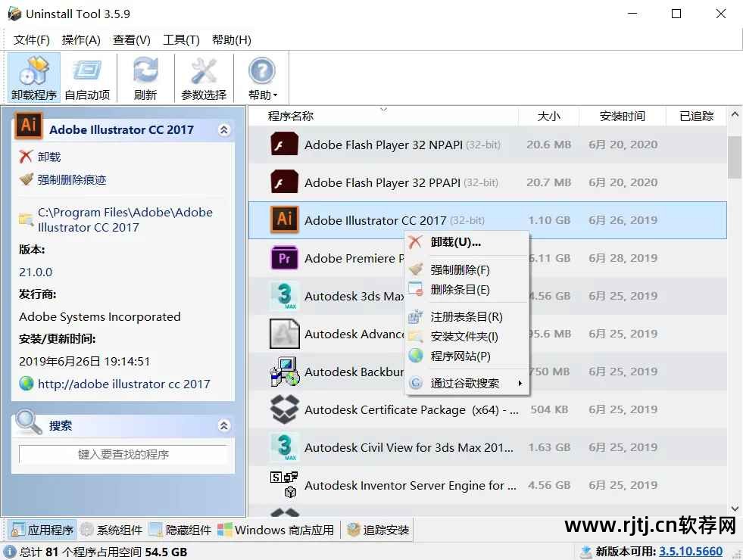The height and width of the screenshot is (560, 743).
Task: Open the 操作(A) menu
Action: 81,40
